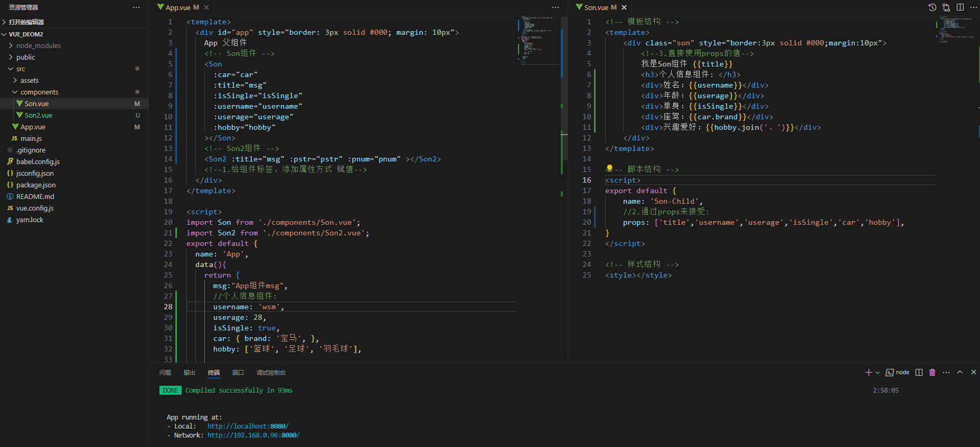Image resolution: width=980 pixels, height=447 pixels.
Task: Open main.js in the explorer
Action: click(74, 139)
